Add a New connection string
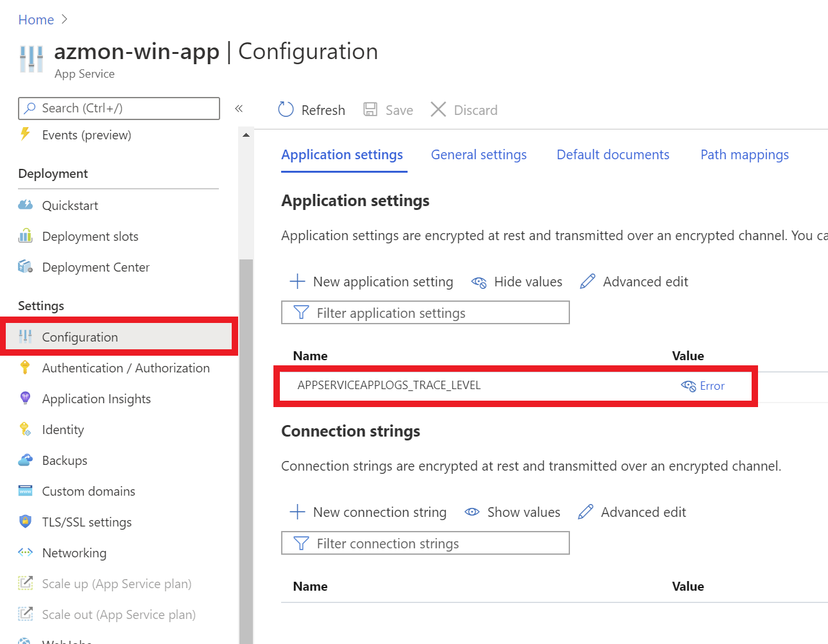828x644 pixels. point(368,512)
